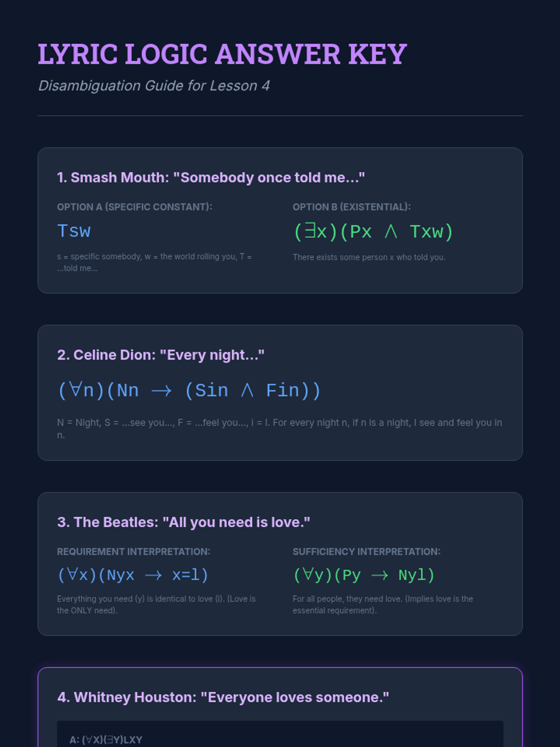Select the Disambiguation Guide for Lesson 4 subtitle

pyautogui.click(x=154, y=86)
